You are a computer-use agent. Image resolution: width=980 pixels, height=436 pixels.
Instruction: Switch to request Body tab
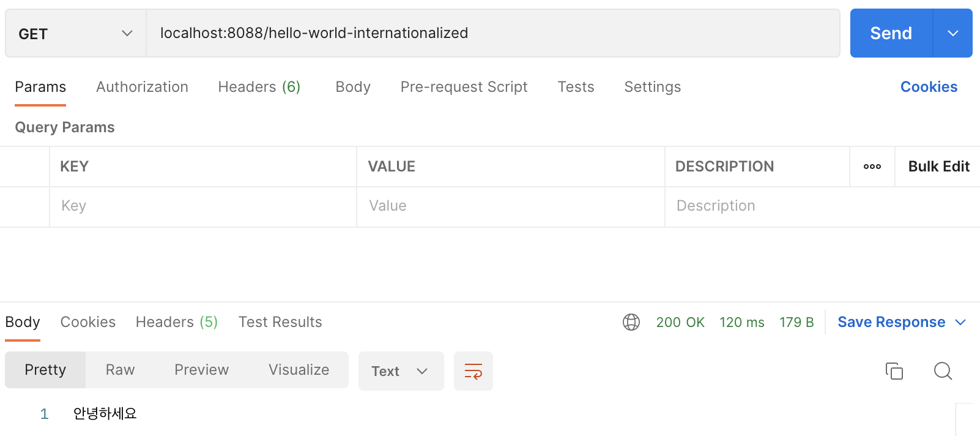click(353, 87)
